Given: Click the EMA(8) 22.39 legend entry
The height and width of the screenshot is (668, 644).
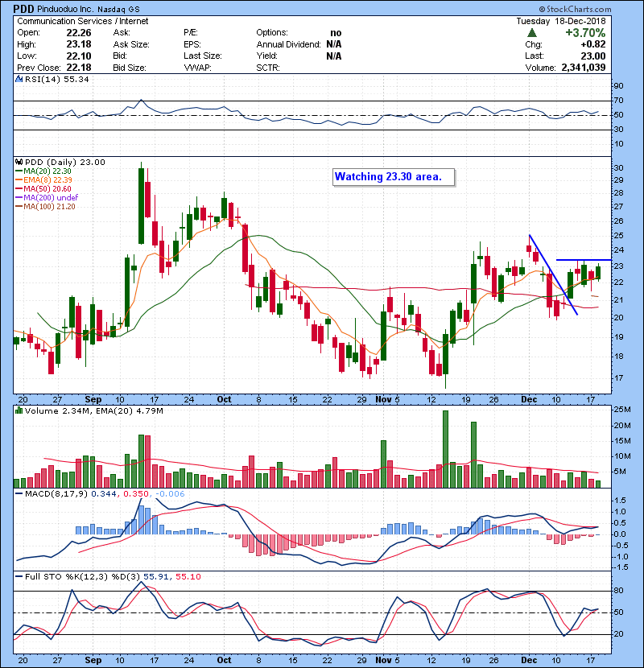Looking at the screenshot, I should click(x=43, y=180).
